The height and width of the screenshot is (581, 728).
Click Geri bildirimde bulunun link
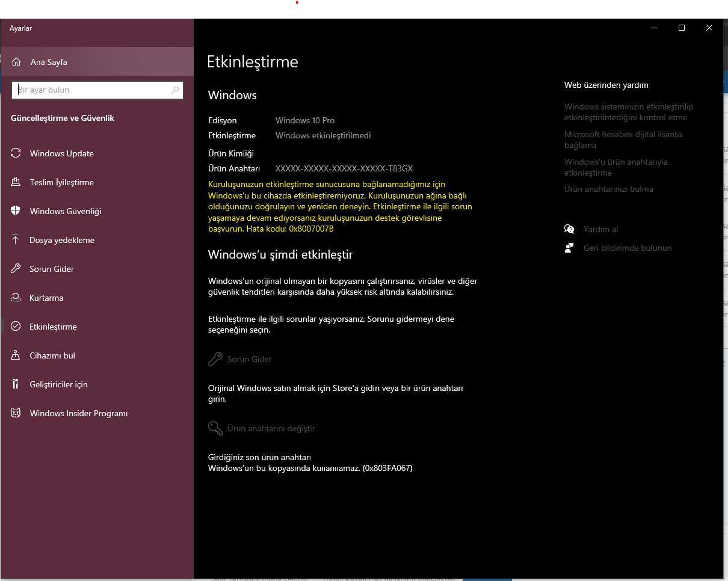point(628,248)
